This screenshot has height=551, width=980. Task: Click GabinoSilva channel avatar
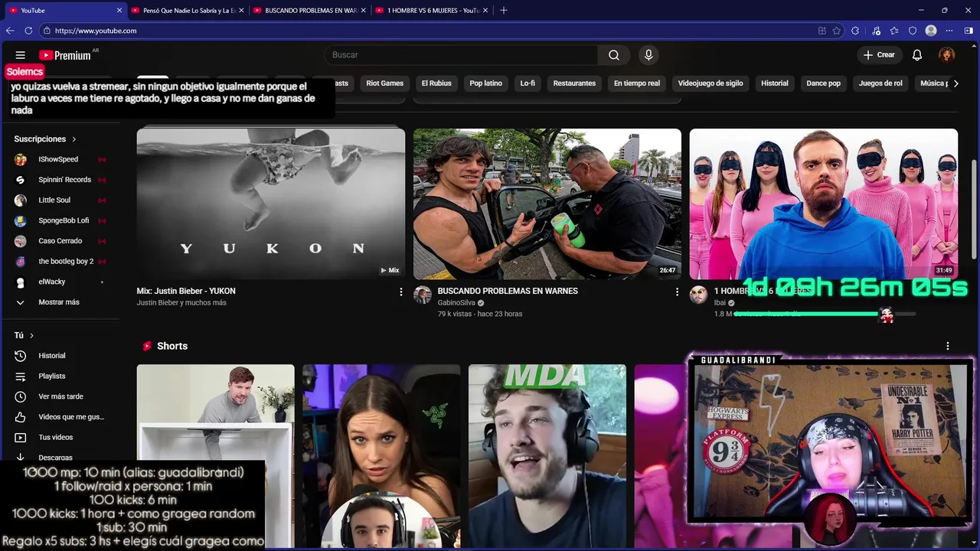pyautogui.click(x=423, y=295)
